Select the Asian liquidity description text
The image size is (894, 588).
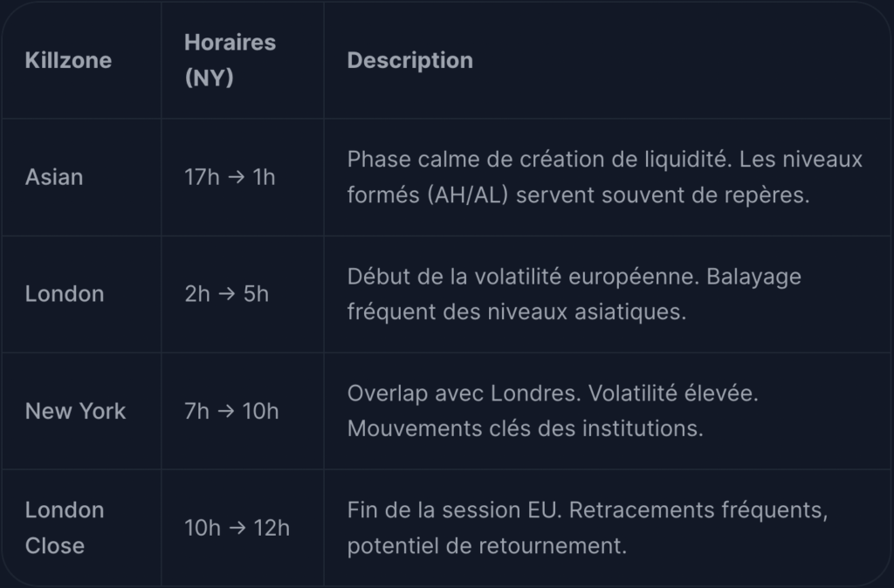(x=604, y=177)
